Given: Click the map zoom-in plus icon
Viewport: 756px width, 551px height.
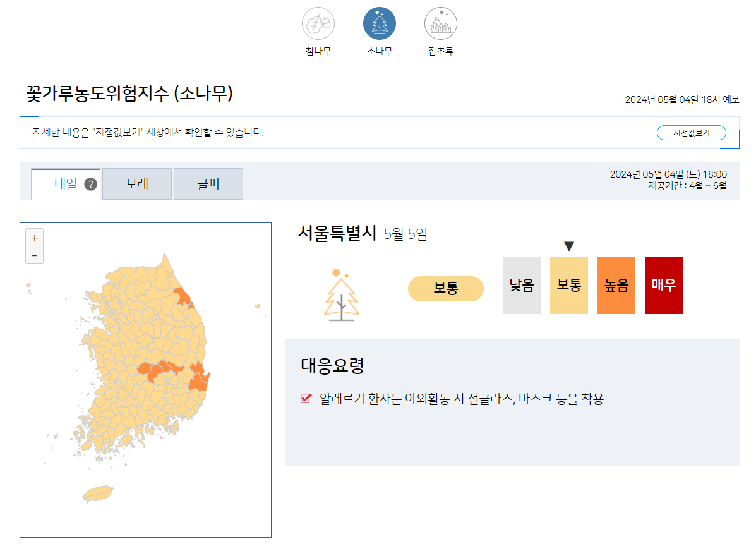Looking at the screenshot, I should (x=34, y=238).
